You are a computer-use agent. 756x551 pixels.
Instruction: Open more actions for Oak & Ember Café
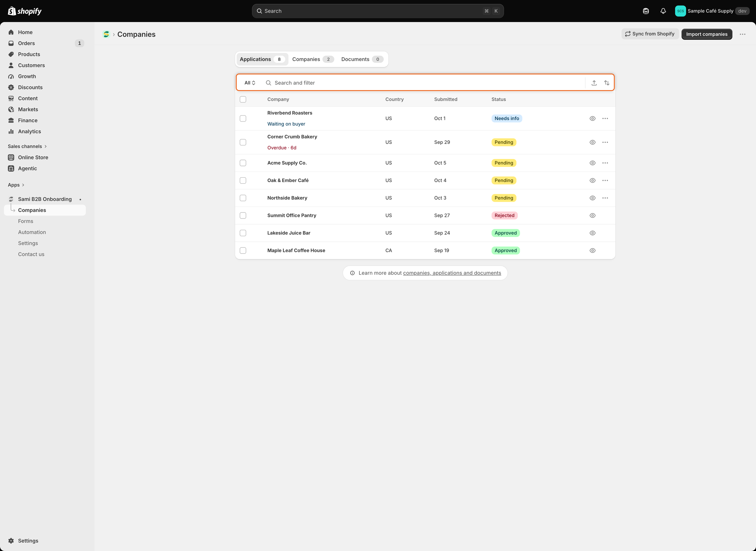tap(605, 180)
